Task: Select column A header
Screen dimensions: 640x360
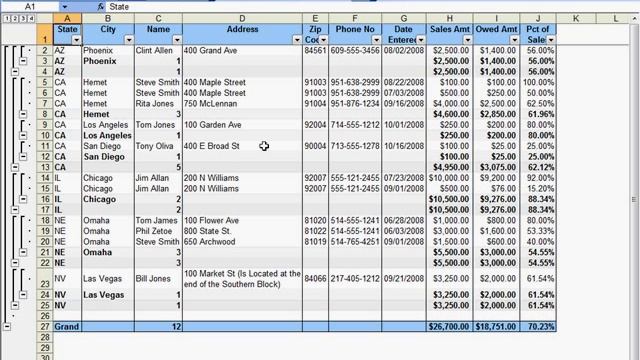Action: [67, 18]
